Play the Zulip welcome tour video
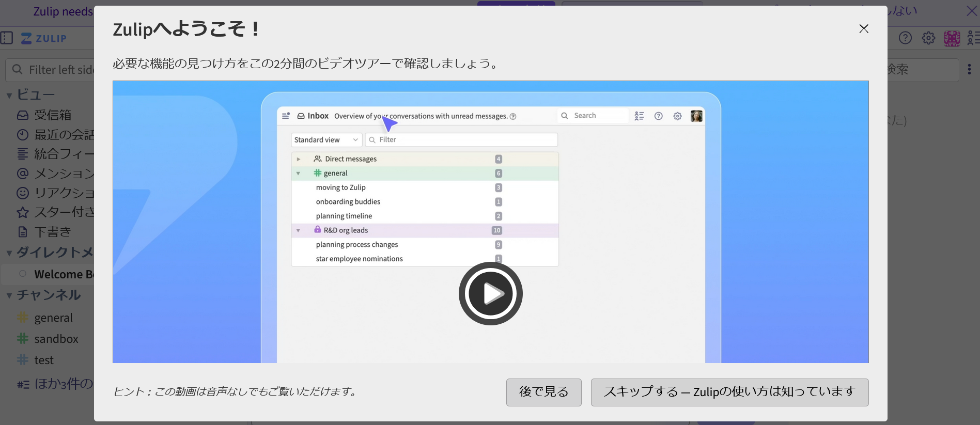980x425 pixels. (x=490, y=293)
